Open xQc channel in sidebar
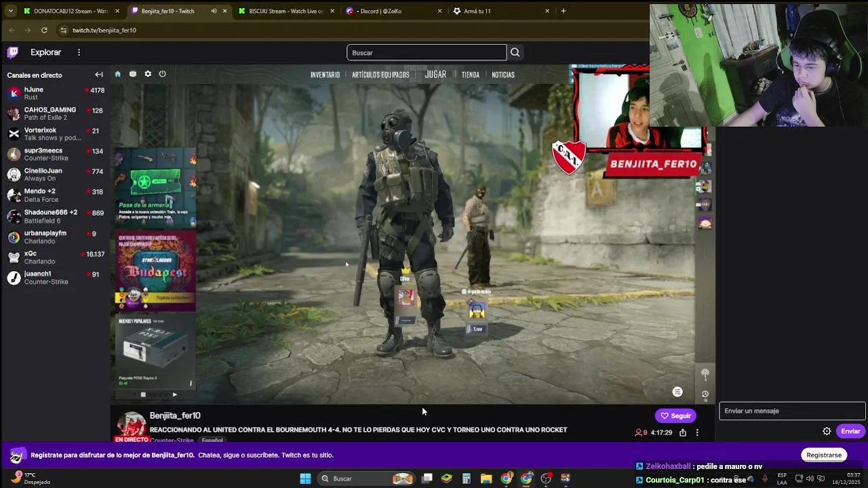The width and height of the screenshot is (868, 488). click(56, 257)
